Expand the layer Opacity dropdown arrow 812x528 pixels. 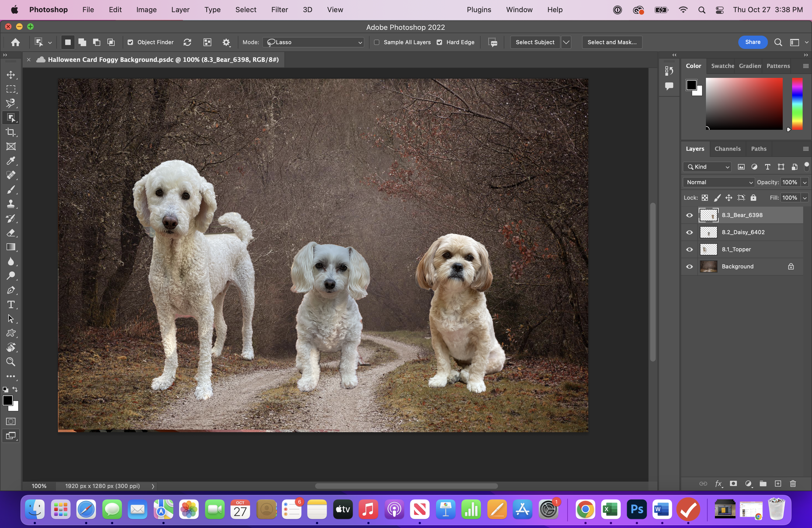pyautogui.click(x=805, y=182)
